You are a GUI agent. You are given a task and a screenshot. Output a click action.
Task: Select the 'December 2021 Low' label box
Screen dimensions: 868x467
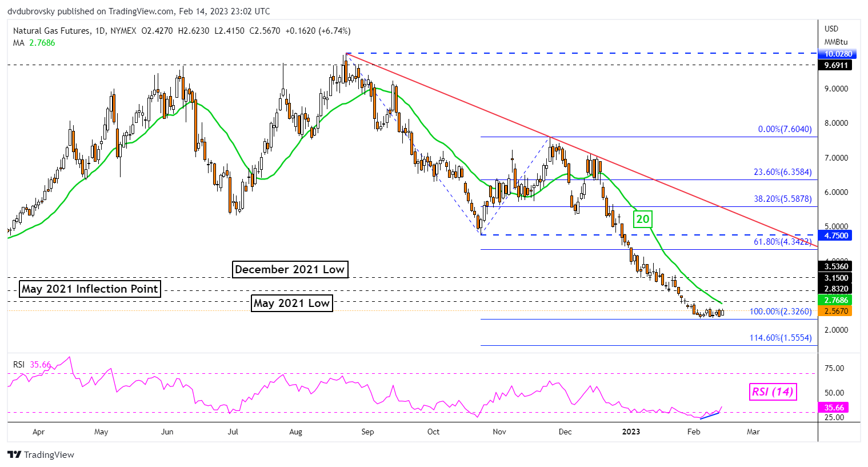click(x=290, y=269)
